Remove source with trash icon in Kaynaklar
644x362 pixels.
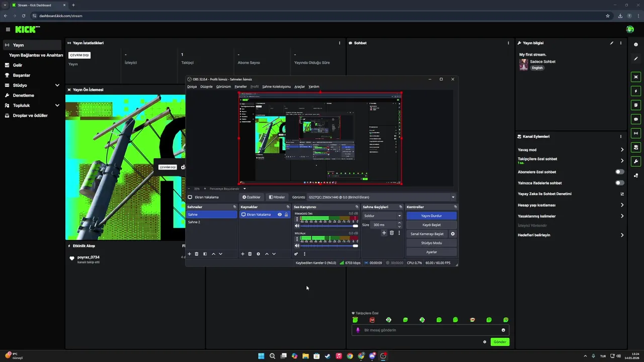coord(250,254)
